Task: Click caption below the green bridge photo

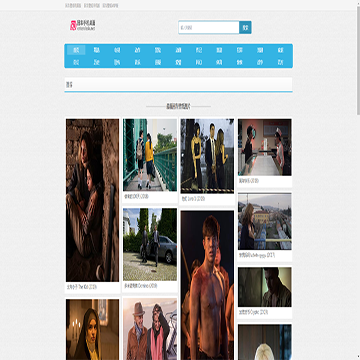Action: (x=136, y=197)
